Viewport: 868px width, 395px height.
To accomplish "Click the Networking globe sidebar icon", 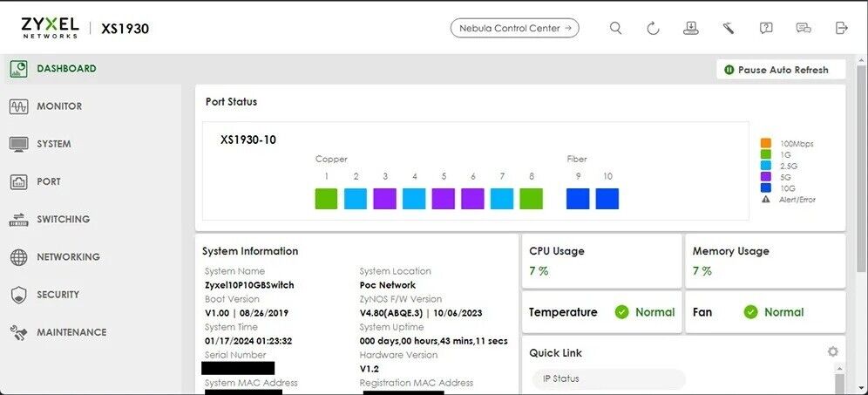I will tap(19, 257).
